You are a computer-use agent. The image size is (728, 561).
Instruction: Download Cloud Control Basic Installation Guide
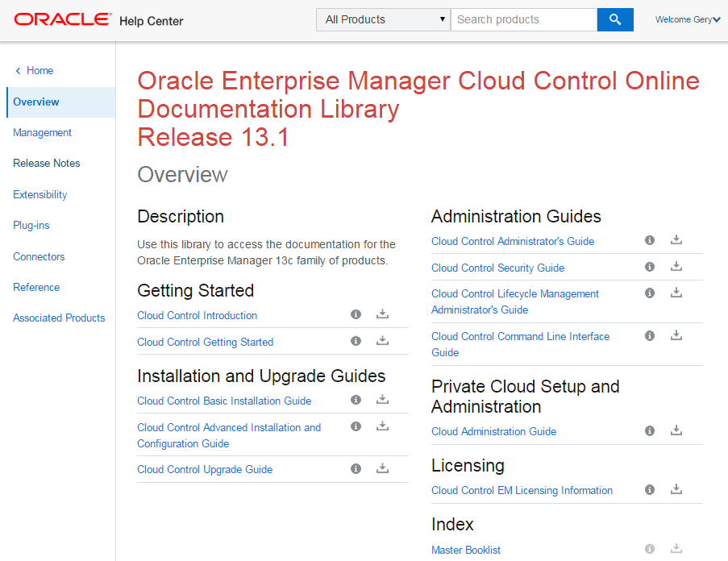(382, 399)
